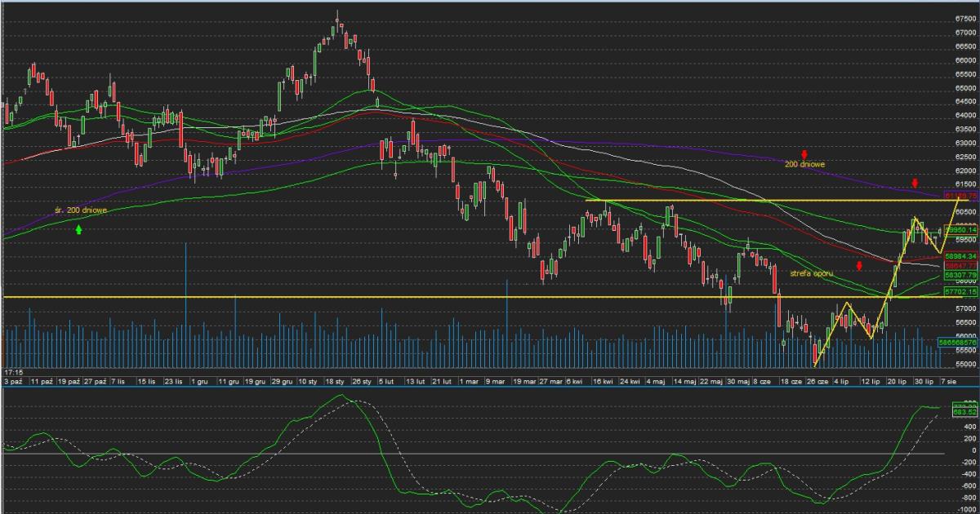Click the strefa oporu text annotation
This screenshot has width=980, height=514.
pyautogui.click(x=813, y=274)
